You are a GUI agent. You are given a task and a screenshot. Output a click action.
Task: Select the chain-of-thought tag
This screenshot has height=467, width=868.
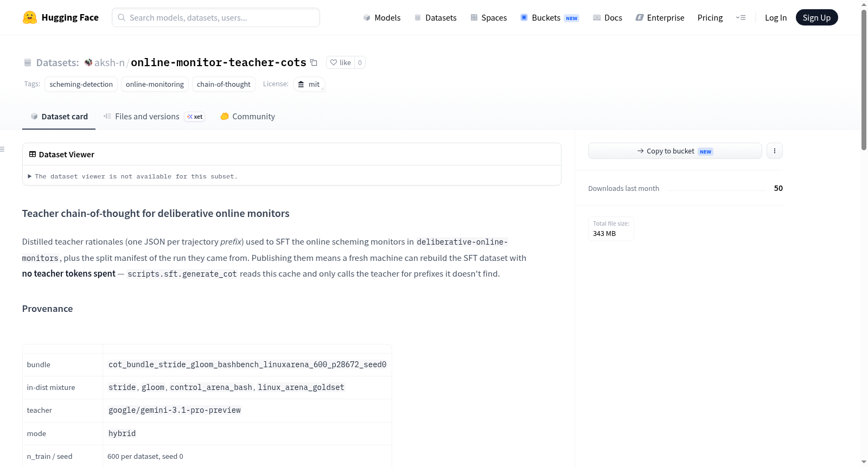[x=224, y=84]
